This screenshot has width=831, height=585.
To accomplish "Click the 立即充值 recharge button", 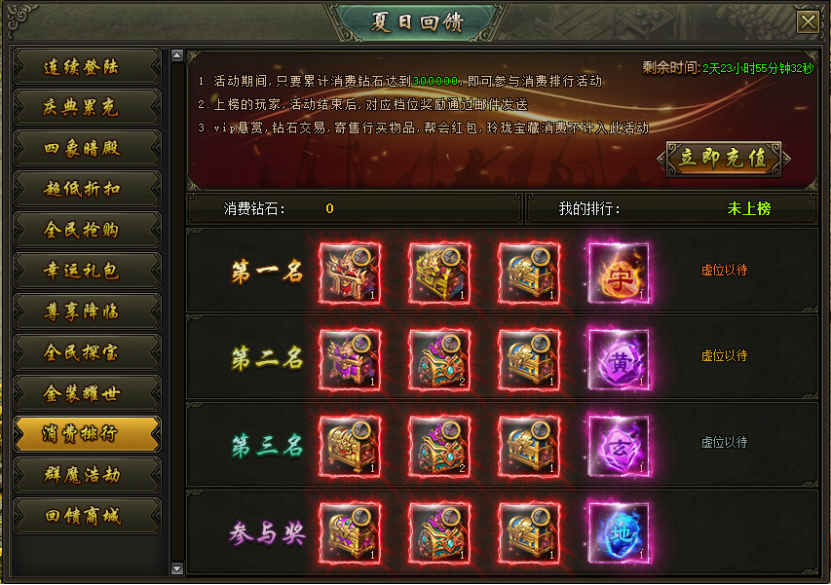I will pos(723,158).
